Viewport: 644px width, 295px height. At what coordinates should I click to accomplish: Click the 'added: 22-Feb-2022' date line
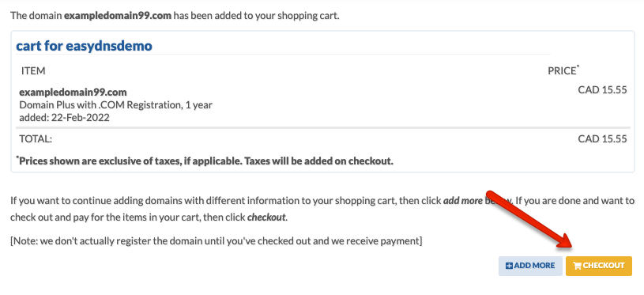pos(65,118)
